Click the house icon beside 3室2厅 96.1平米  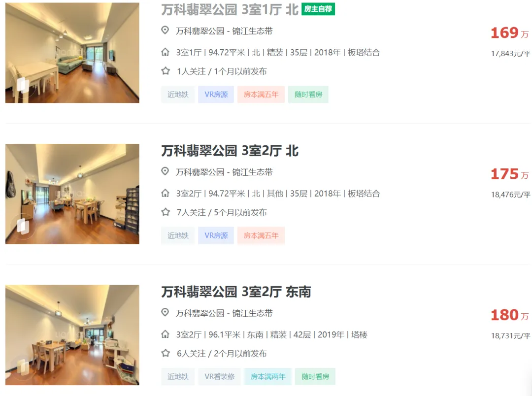point(165,334)
